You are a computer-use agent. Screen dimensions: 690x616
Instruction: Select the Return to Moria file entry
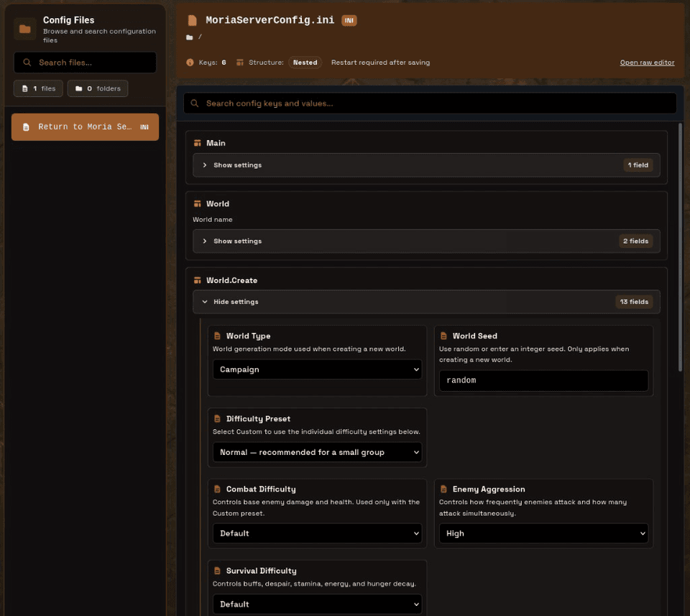click(85, 127)
